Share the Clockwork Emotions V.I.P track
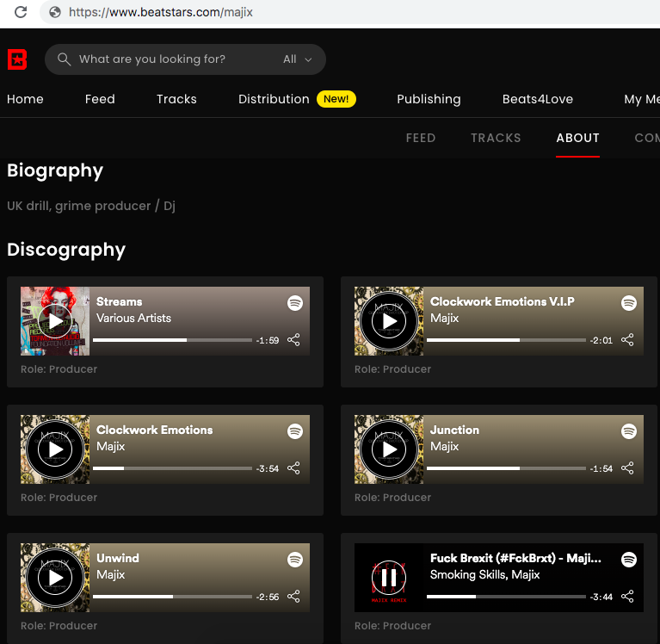Screen dimensions: 660x644 click(627, 339)
